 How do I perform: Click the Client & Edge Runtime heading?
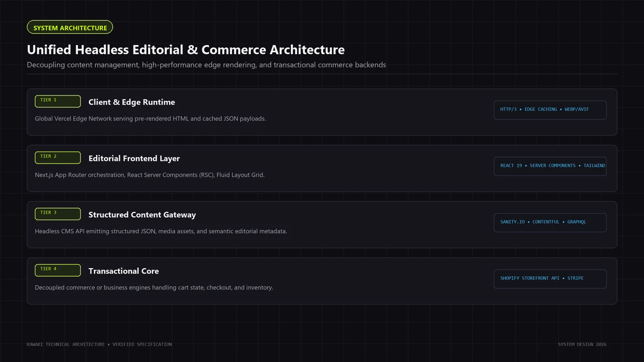point(131,102)
